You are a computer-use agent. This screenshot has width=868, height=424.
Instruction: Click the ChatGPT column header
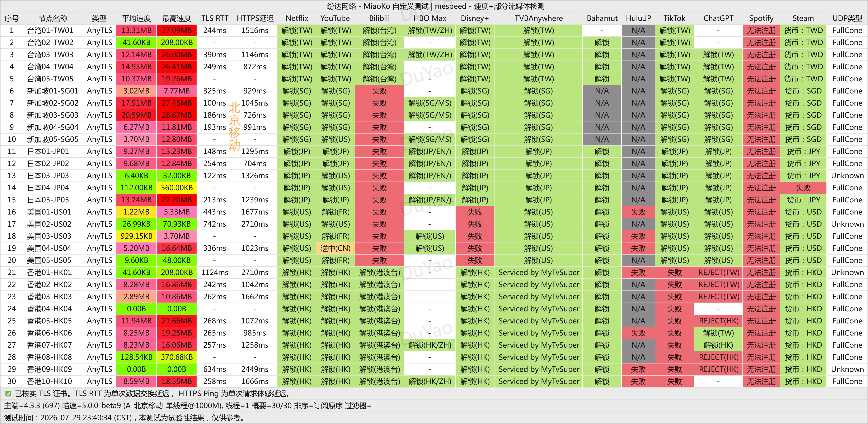(x=718, y=18)
